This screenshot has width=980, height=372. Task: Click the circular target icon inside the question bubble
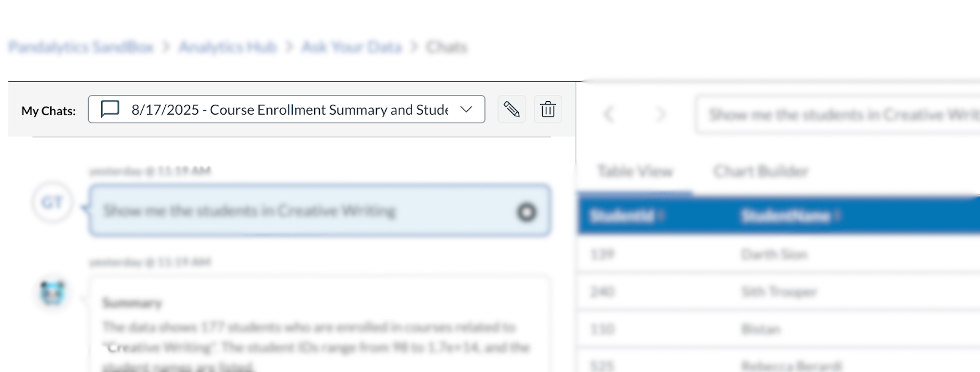[x=527, y=211]
